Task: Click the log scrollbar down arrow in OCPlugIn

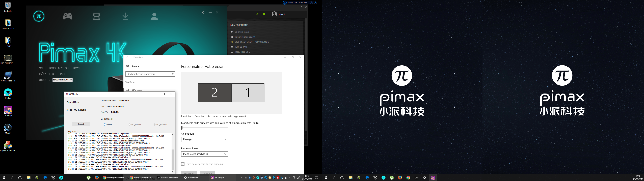Action: [x=173, y=171]
